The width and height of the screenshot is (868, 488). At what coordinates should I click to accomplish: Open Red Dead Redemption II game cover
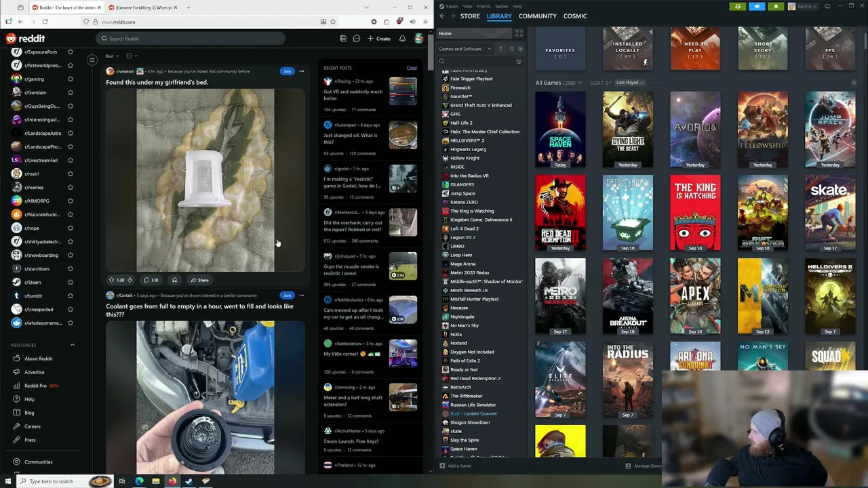[x=560, y=213]
